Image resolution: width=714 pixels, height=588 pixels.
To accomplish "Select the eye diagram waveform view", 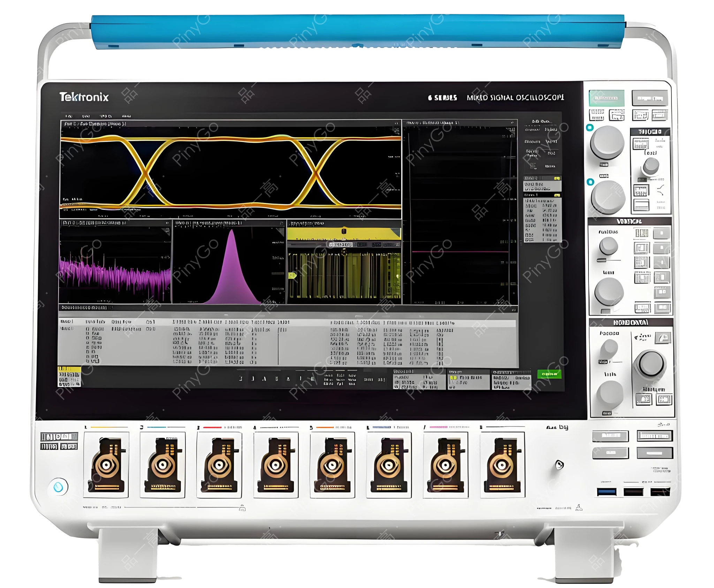I will pyautogui.click(x=230, y=171).
